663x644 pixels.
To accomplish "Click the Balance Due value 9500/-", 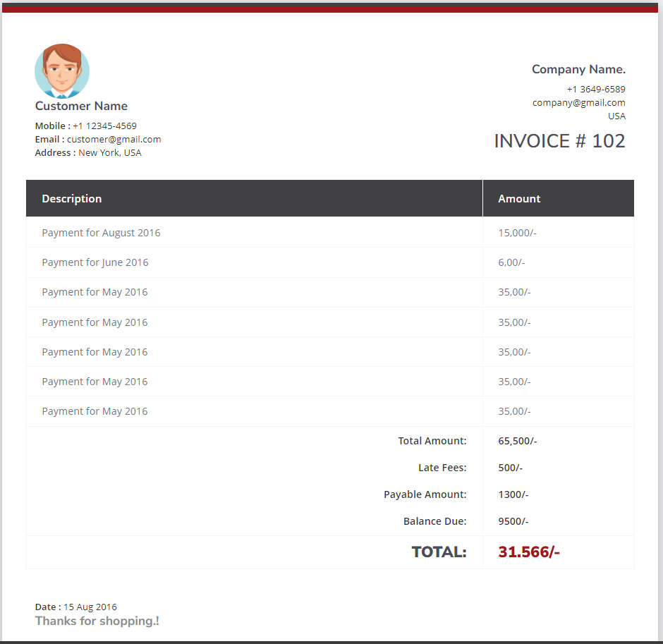I will [513, 521].
